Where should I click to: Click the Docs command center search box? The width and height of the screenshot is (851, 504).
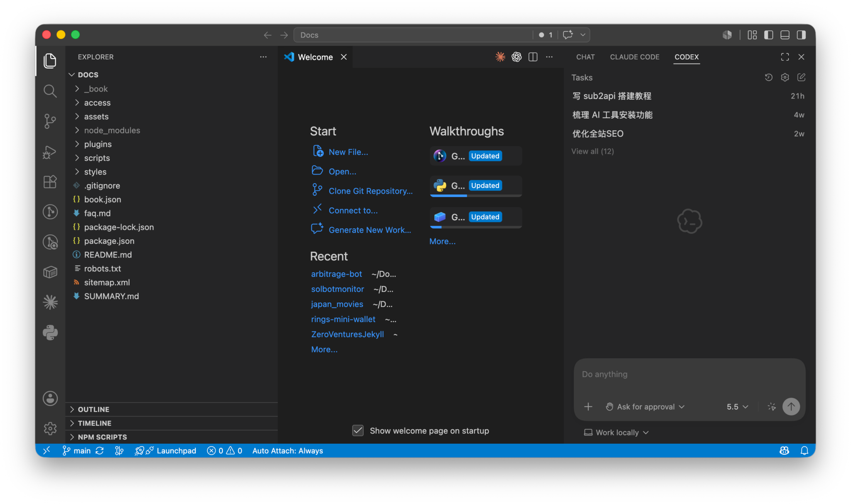pyautogui.click(x=413, y=35)
